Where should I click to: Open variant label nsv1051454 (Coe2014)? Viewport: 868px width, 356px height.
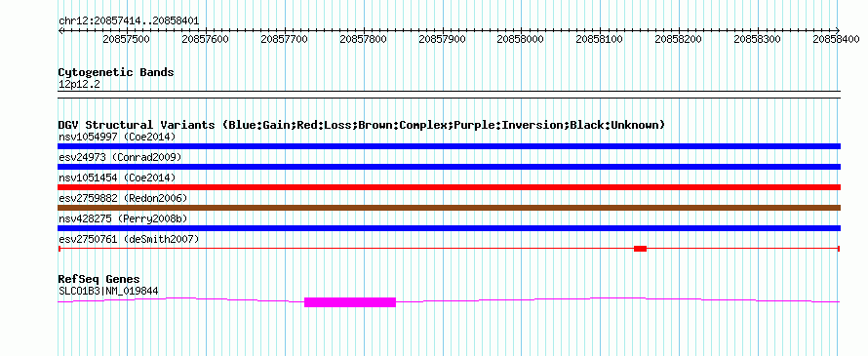[x=117, y=178]
